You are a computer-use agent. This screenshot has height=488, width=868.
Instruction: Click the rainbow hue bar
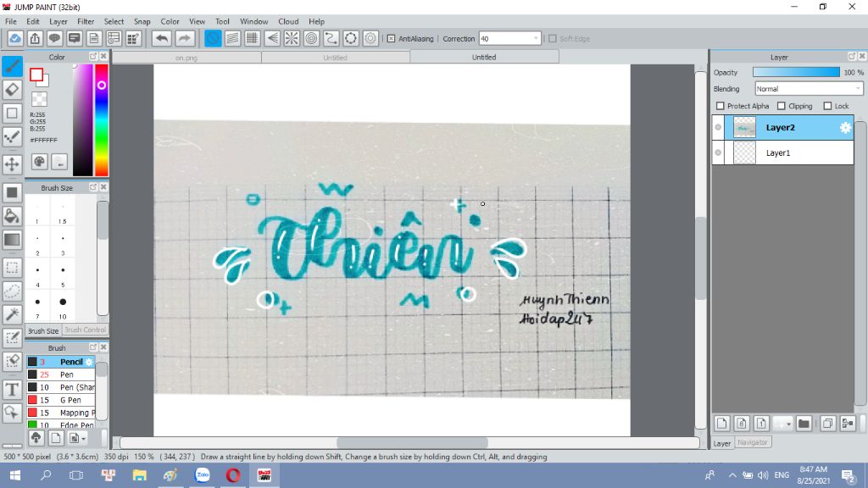102,120
